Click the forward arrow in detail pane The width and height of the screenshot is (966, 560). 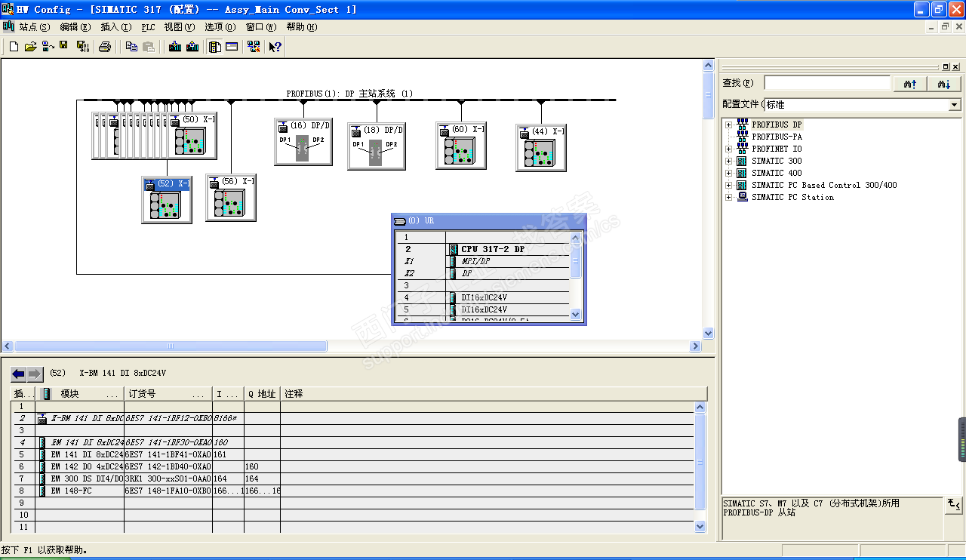point(35,374)
